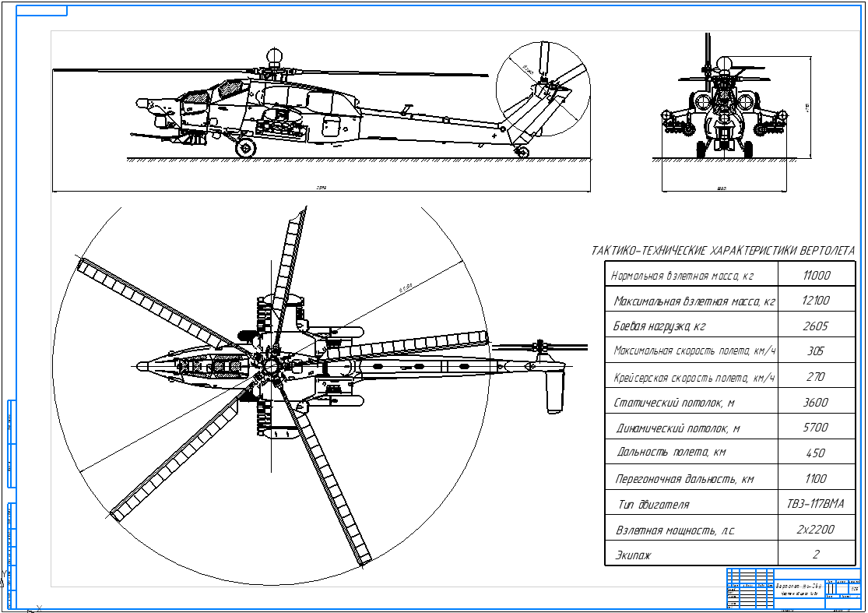The image size is (868, 613).
Task: Click the crew count value 2
Action: pyautogui.click(x=816, y=555)
